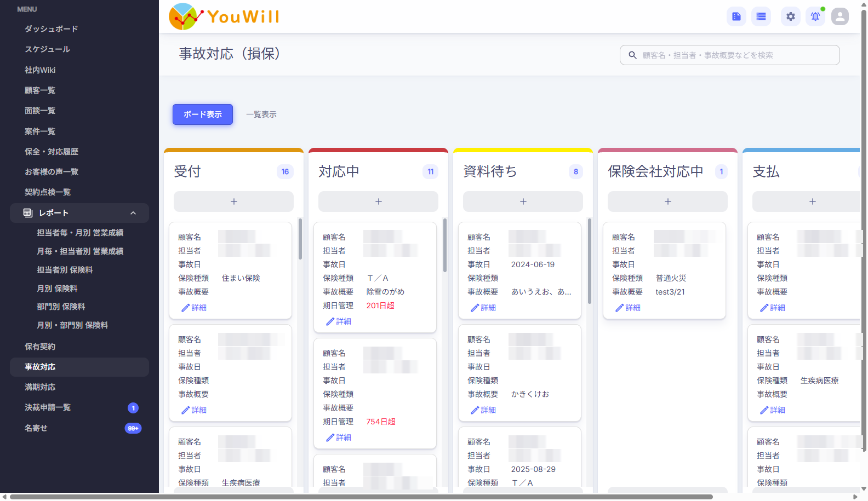Add a new card to the 保険会社対応中 column
Viewport: 868px width, 501px height.
coord(667,201)
